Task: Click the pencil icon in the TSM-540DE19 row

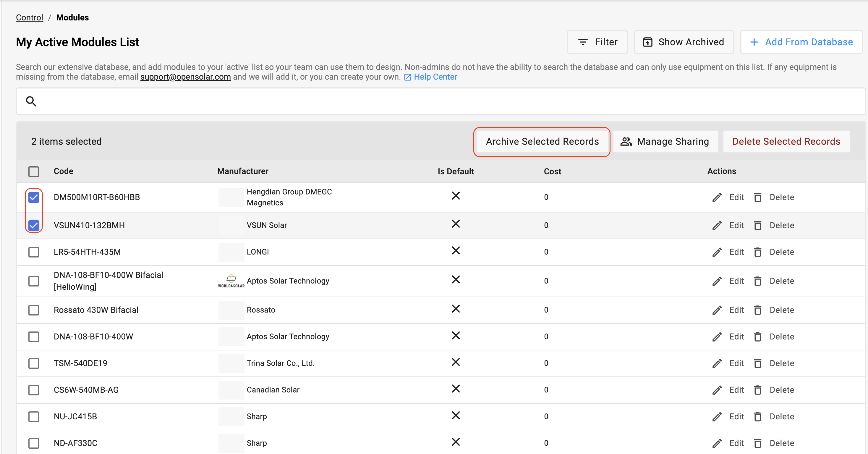Action: pyautogui.click(x=717, y=363)
